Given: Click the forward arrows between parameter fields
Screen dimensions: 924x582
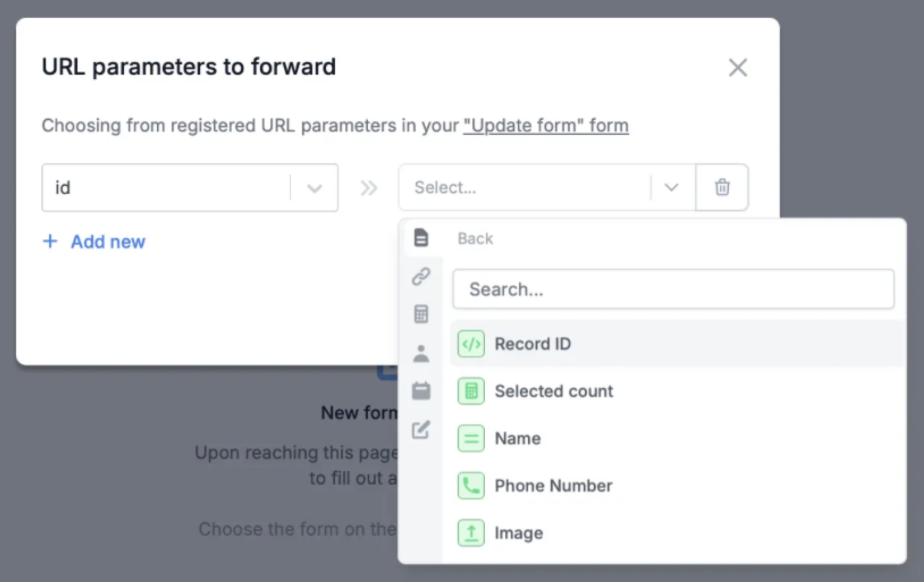Looking at the screenshot, I should (x=369, y=188).
